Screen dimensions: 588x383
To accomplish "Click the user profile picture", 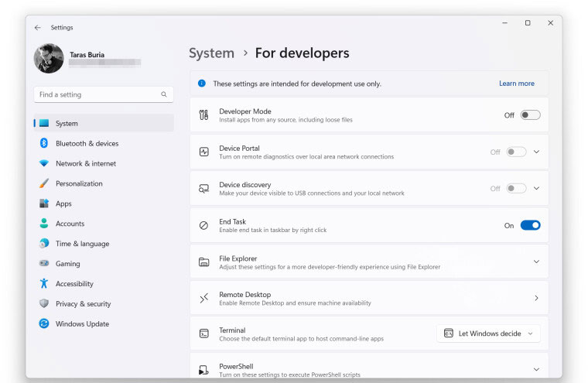I will (49, 58).
